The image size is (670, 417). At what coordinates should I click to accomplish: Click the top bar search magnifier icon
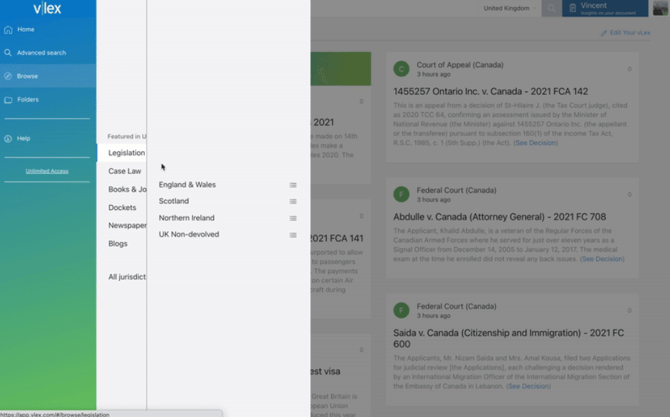(552, 8)
